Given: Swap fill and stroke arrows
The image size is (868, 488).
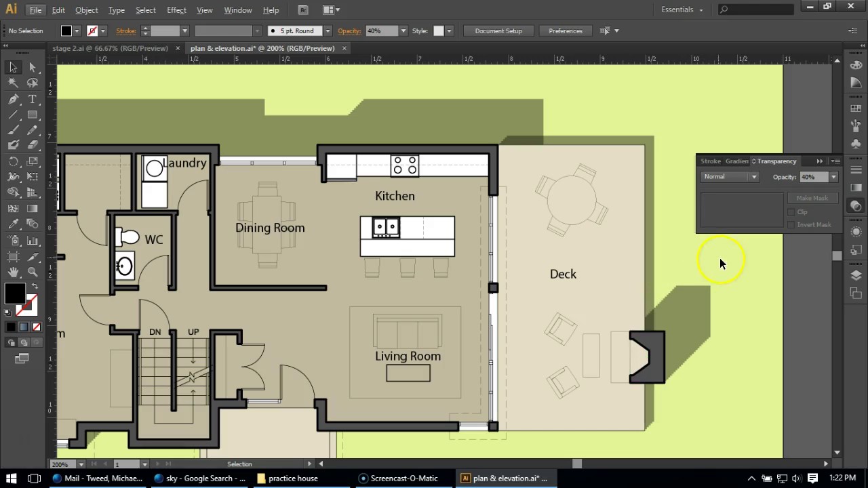Looking at the screenshot, I should point(35,287).
